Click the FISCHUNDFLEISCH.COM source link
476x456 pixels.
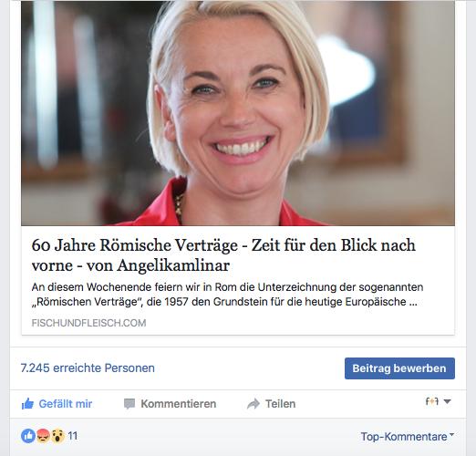[x=88, y=323]
